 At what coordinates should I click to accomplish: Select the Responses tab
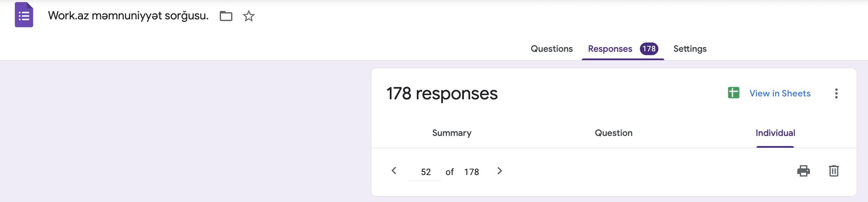pyautogui.click(x=610, y=49)
